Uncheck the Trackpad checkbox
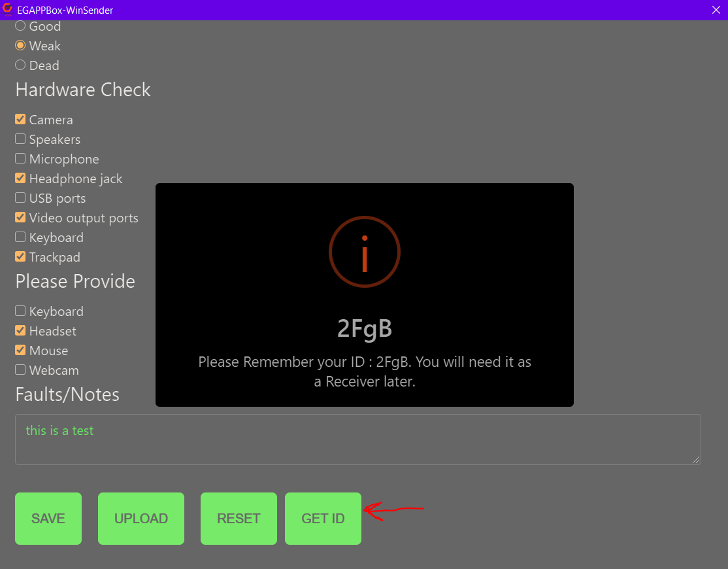This screenshot has width=728, height=569. [x=20, y=257]
